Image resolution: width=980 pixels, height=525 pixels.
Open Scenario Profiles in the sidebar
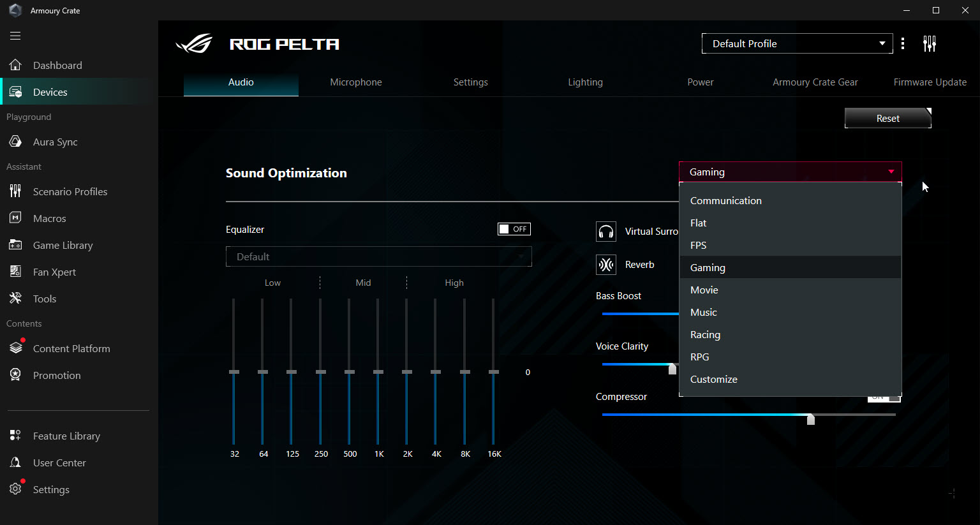[79, 191]
